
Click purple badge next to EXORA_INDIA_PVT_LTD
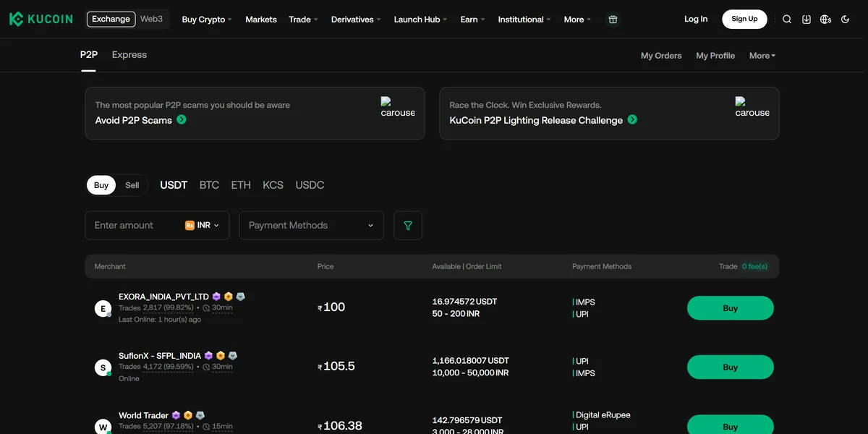pyautogui.click(x=216, y=297)
